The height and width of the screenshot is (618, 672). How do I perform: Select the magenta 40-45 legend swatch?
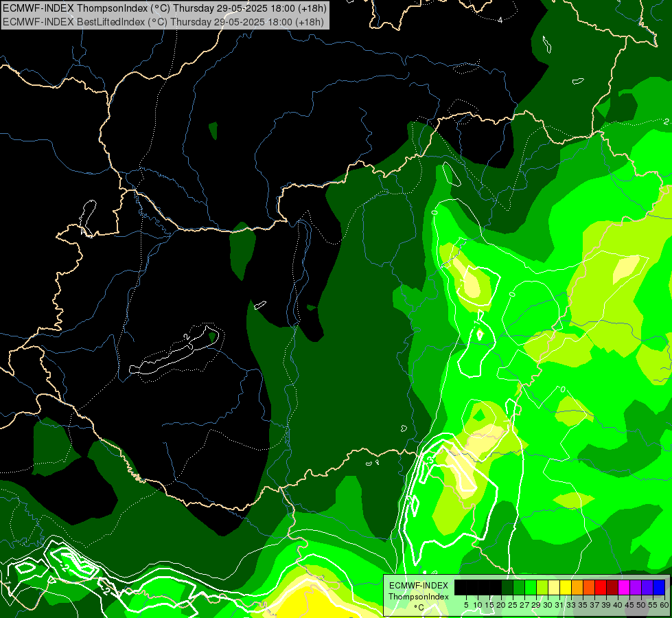pos(624,587)
